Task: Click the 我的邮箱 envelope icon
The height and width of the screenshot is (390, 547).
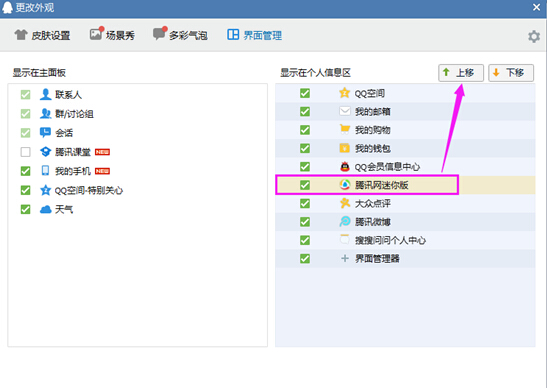Action: 345,111
